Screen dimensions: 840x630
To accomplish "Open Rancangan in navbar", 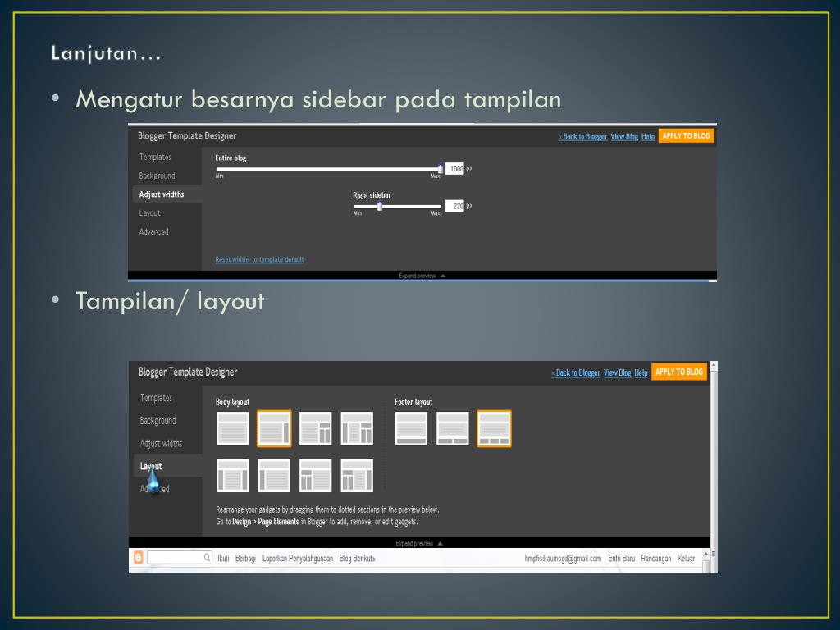I will click(656, 558).
